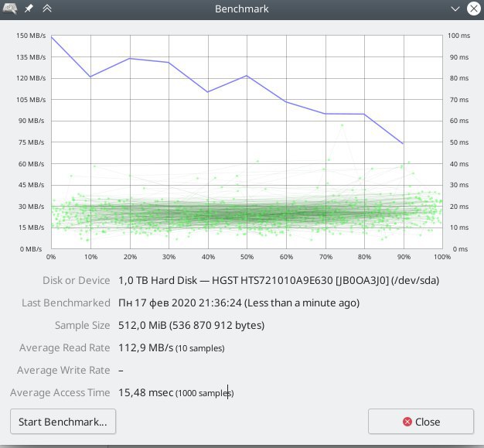This screenshot has height=448, width=484.
Task: Click the read-rate line endpoint at 90%
Action: click(x=402, y=143)
